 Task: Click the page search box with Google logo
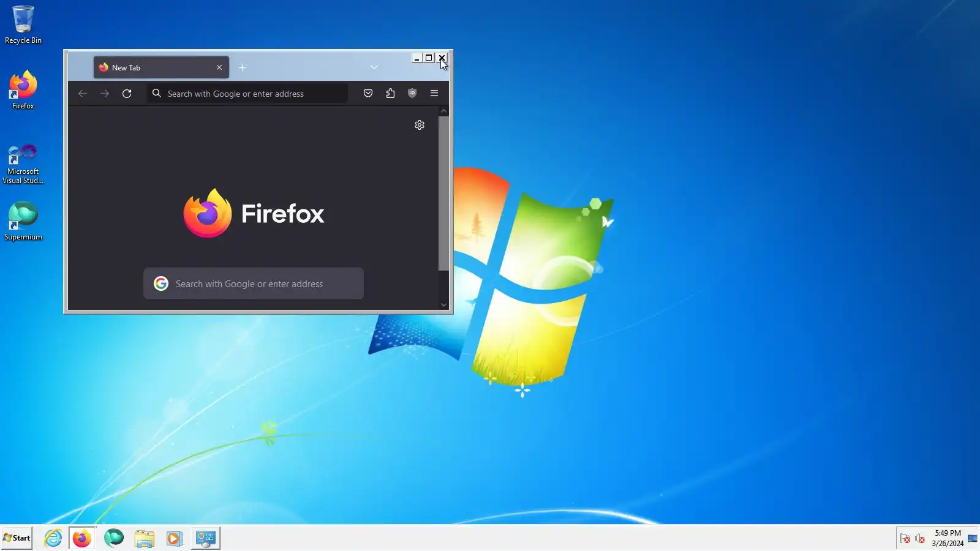click(x=254, y=283)
